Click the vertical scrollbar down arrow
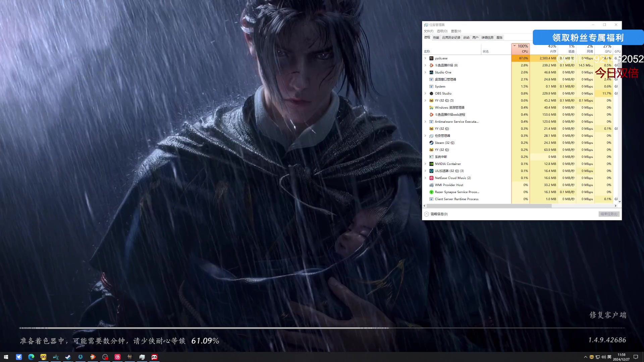This screenshot has height=362, width=644. (620, 201)
